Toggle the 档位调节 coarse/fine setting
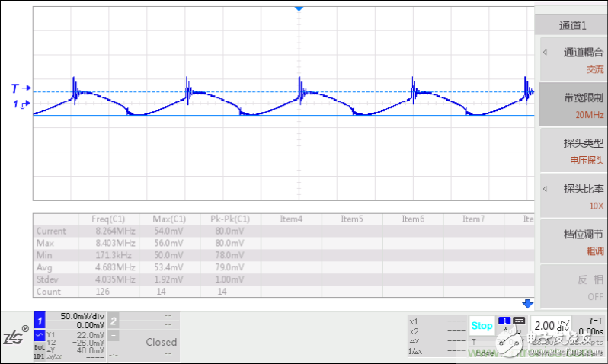608x364 pixels. click(572, 241)
